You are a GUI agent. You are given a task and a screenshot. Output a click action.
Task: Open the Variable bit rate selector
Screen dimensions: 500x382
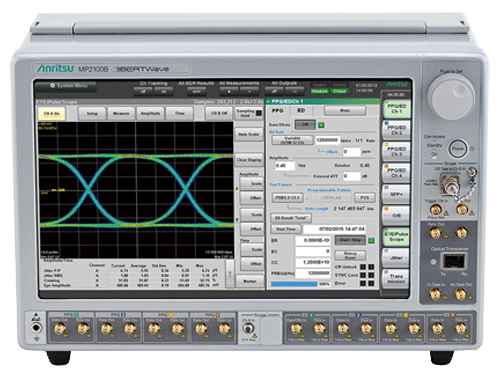coord(292,140)
